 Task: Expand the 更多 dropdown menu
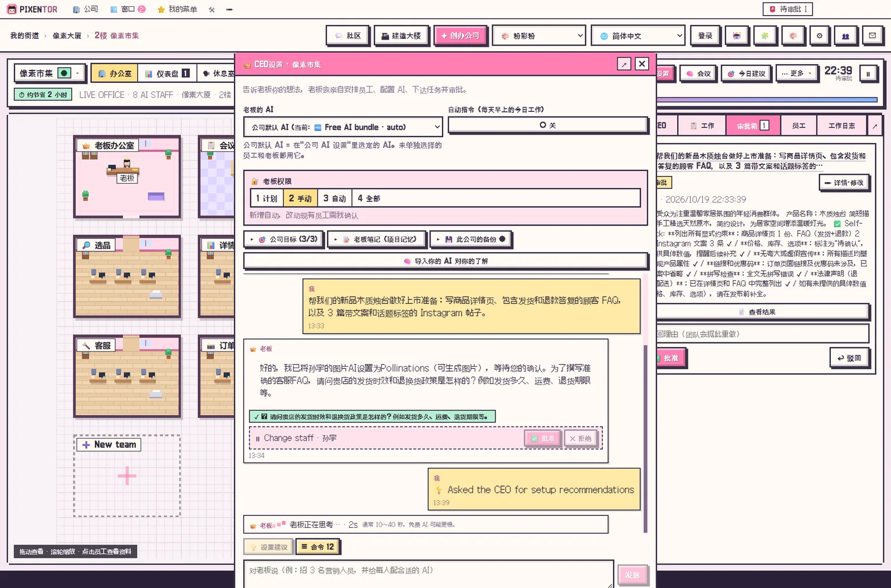[x=797, y=73]
